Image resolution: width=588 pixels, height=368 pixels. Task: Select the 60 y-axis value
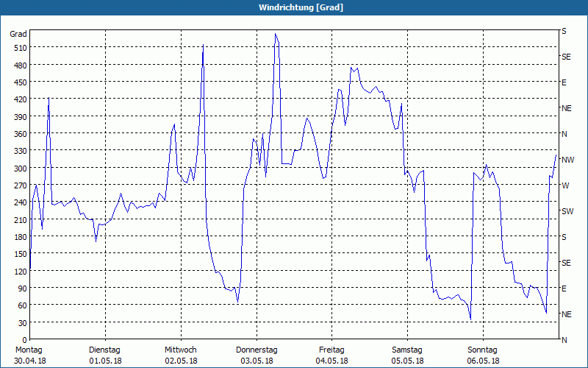[23, 305]
